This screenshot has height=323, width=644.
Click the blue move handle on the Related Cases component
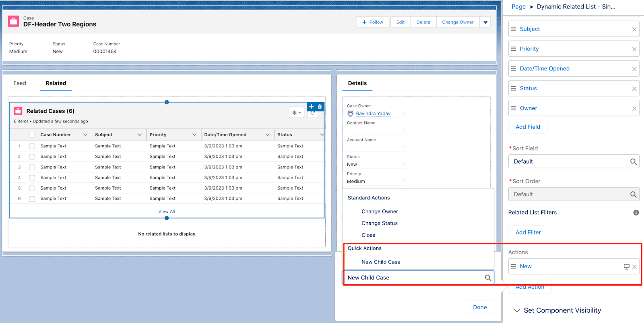pyautogui.click(x=311, y=106)
